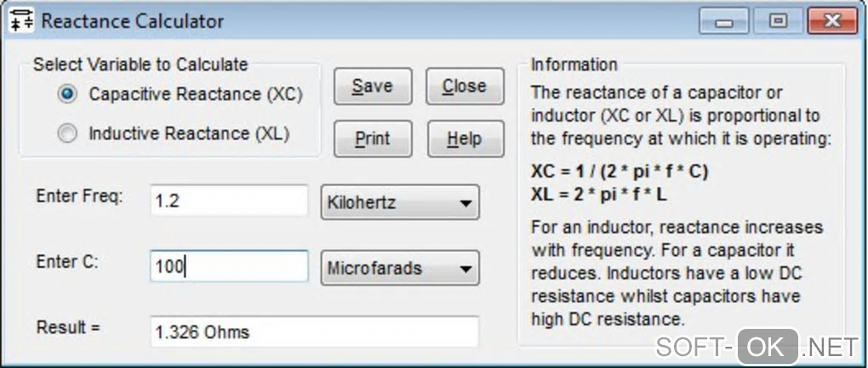Click the Reactance Calculator title bar icon

click(20, 21)
